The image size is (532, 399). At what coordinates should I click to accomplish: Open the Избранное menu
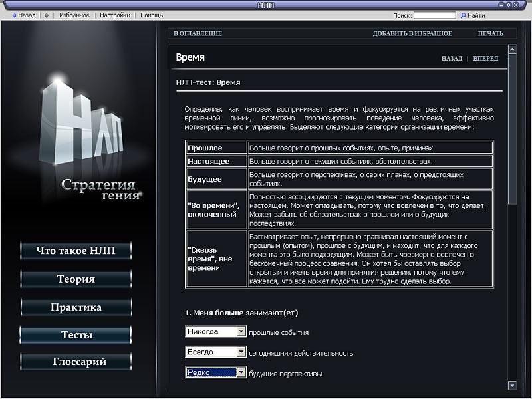coord(74,15)
